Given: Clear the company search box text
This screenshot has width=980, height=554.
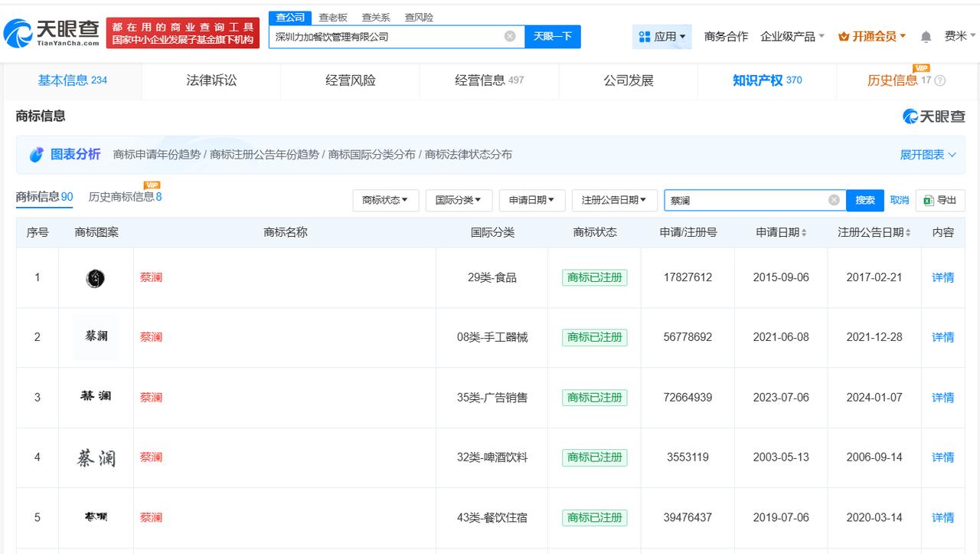Looking at the screenshot, I should click(510, 36).
